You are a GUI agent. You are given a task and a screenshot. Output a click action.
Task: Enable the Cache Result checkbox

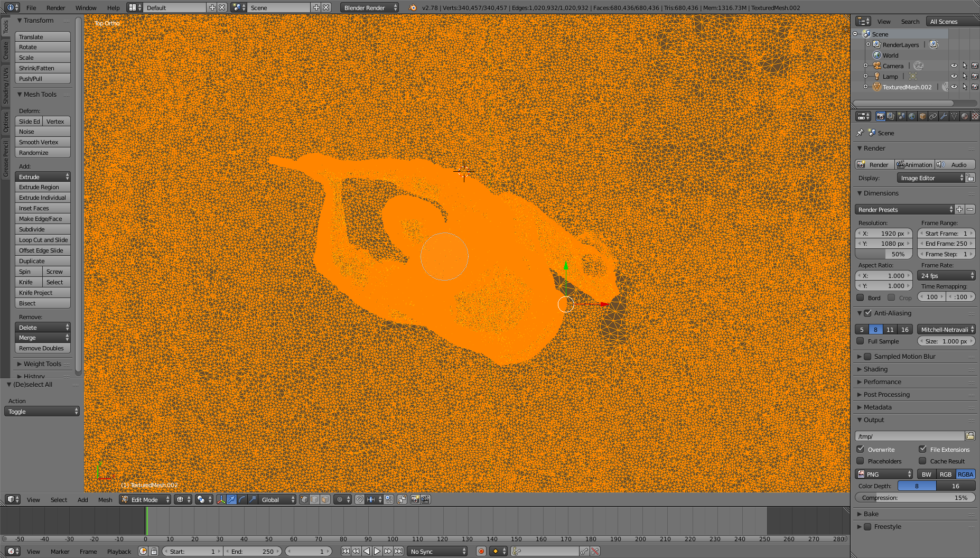(x=922, y=461)
